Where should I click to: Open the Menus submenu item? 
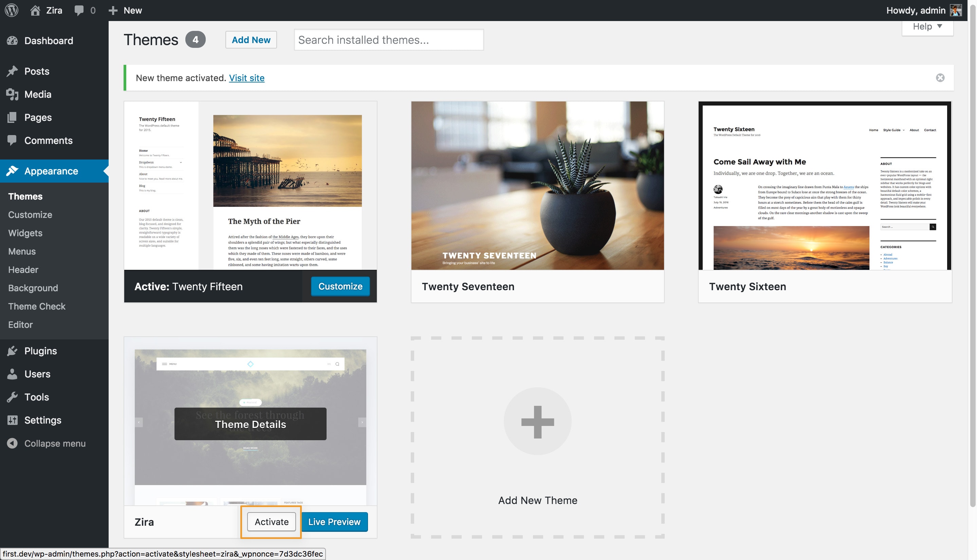pos(22,251)
